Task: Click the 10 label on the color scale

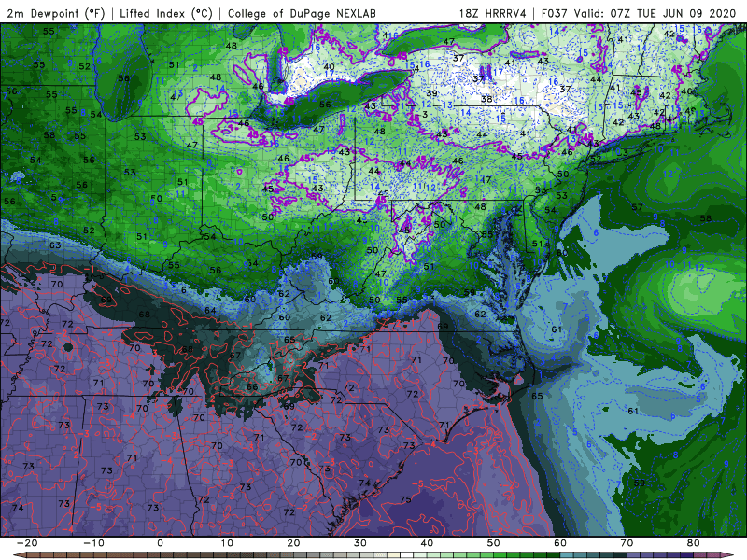Action: [x=227, y=543]
